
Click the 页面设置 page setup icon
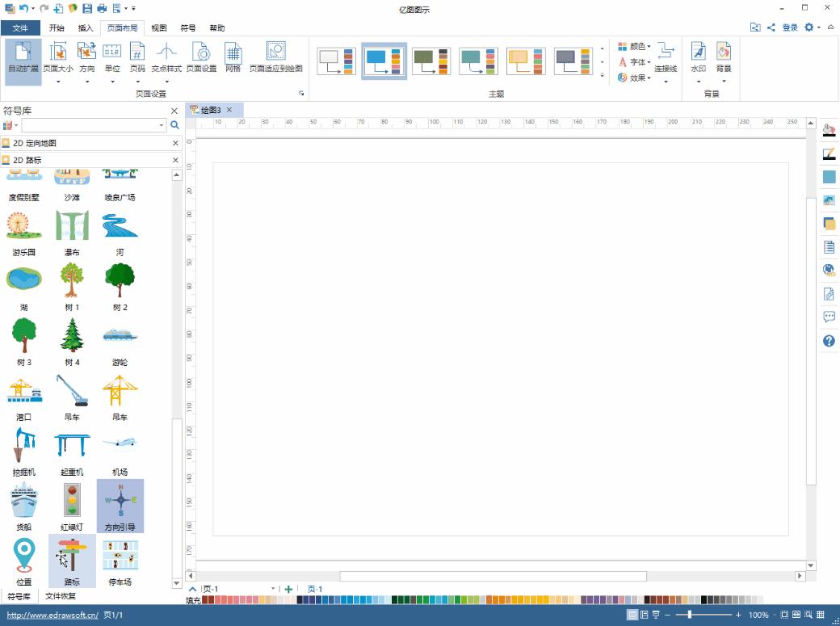point(201,57)
